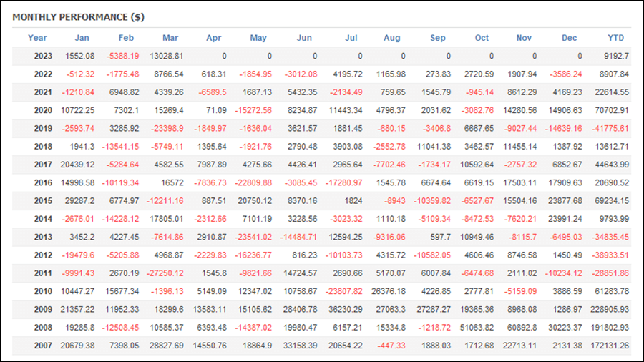
Task: Click the May 2013 value -23541.02
Action: (x=253, y=238)
